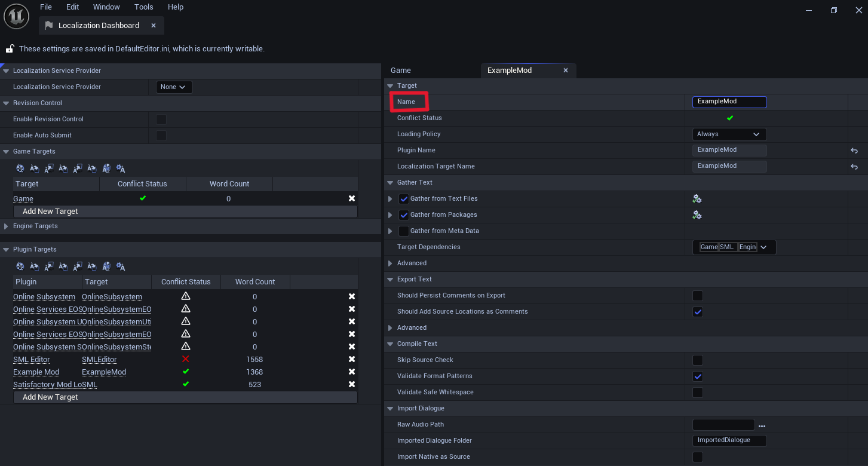Click Gather Text icon in Plugin Targets toolbar
Image resolution: width=868 pixels, height=466 pixels.
[20, 266]
